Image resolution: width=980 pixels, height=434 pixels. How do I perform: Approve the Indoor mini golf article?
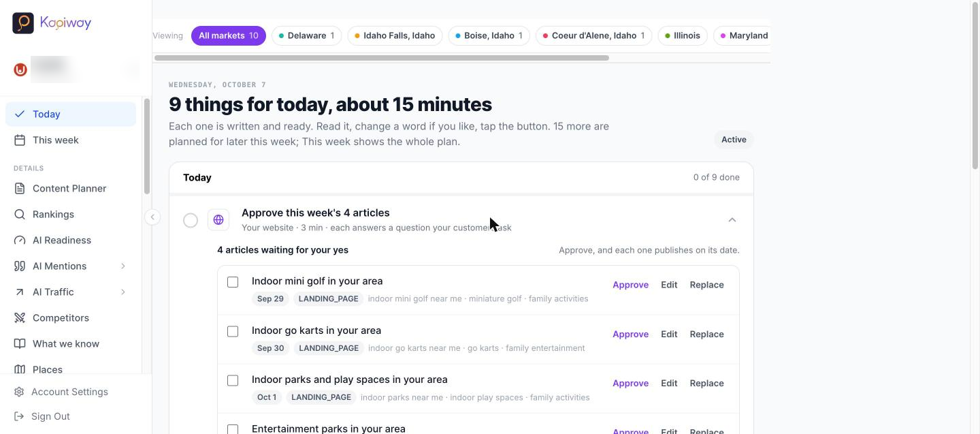click(630, 285)
